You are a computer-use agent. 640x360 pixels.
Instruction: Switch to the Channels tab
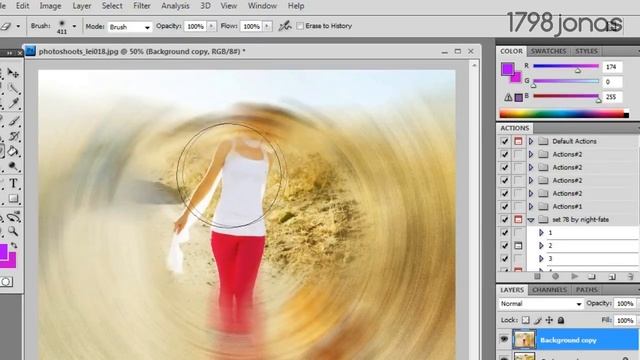point(549,290)
